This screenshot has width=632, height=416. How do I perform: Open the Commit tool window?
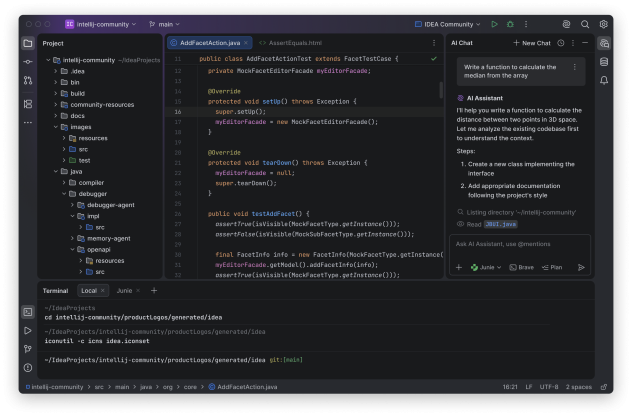(27, 62)
